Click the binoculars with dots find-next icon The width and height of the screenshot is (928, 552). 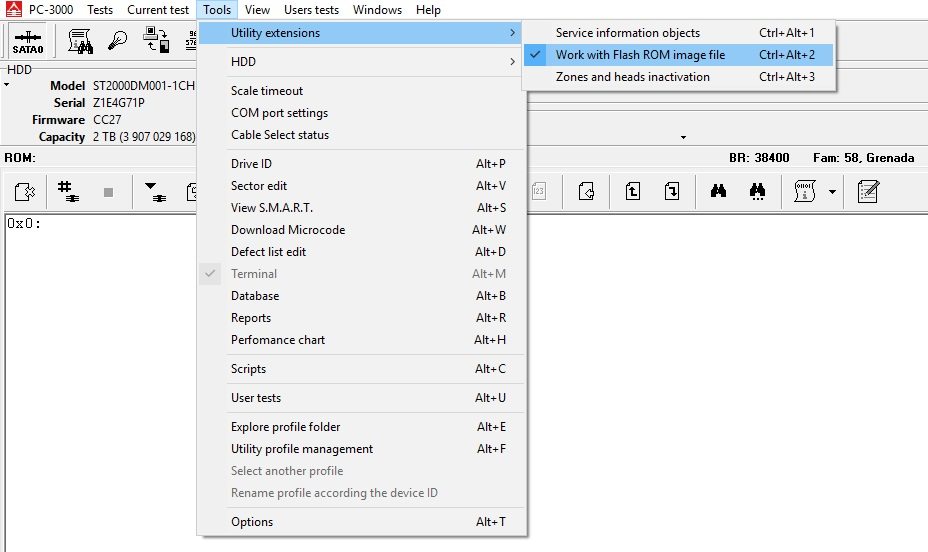tap(757, 191)
